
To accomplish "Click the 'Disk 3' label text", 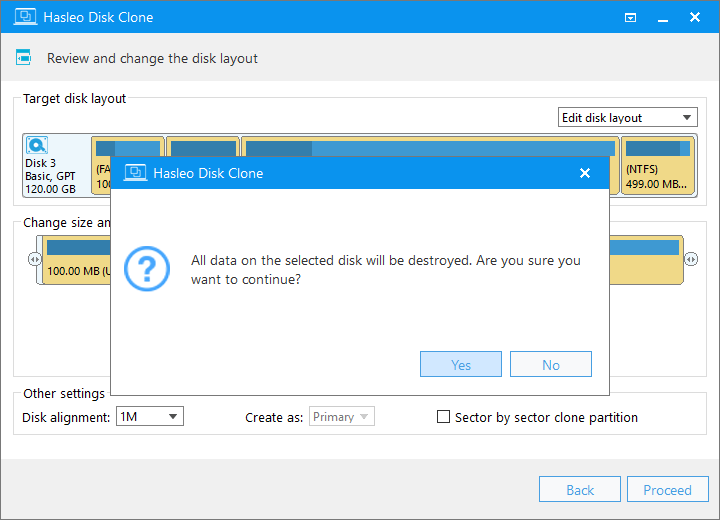I will tap(40, 163).
